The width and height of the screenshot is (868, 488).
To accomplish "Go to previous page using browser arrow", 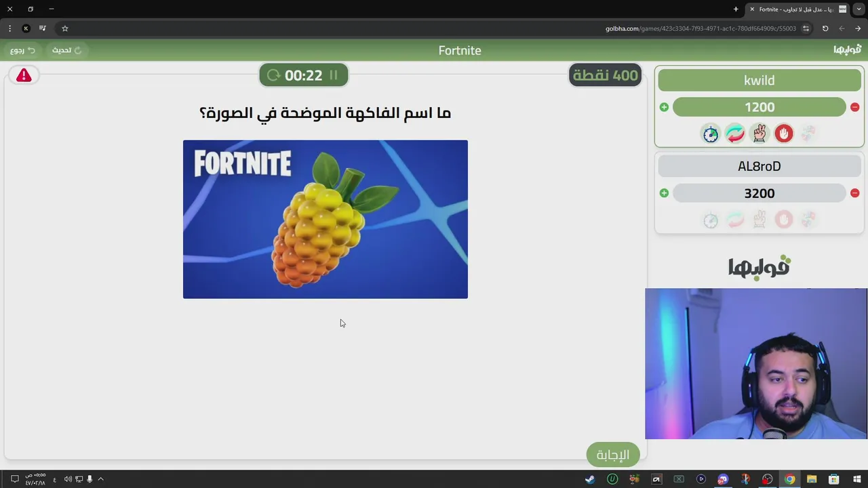I will [x=858, y=28].
